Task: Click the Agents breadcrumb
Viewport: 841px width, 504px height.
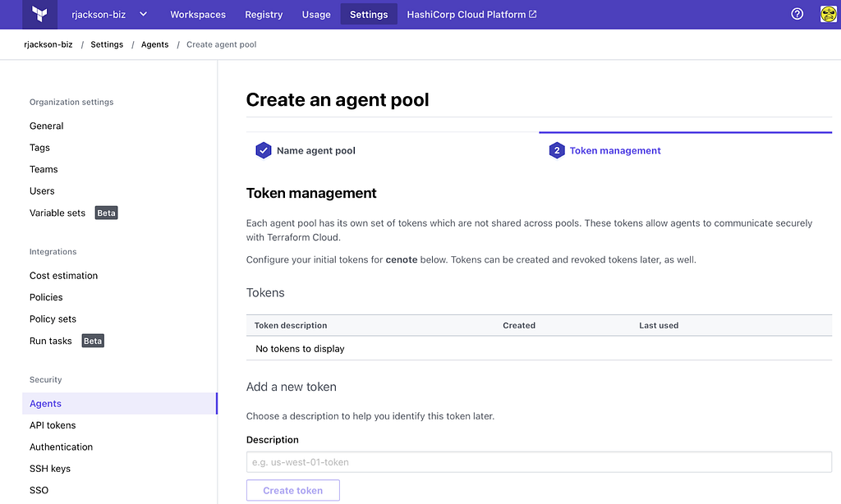Action: pyautogui.click(x=154, y=44)
